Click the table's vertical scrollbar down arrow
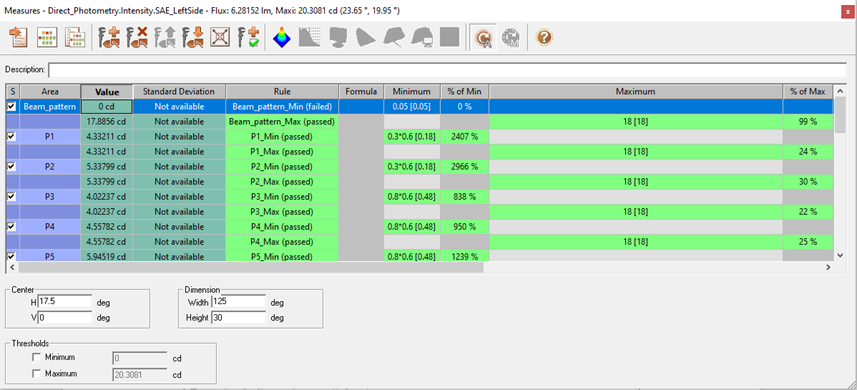Viewport: 857px width, 390px height. pos(841,255)
